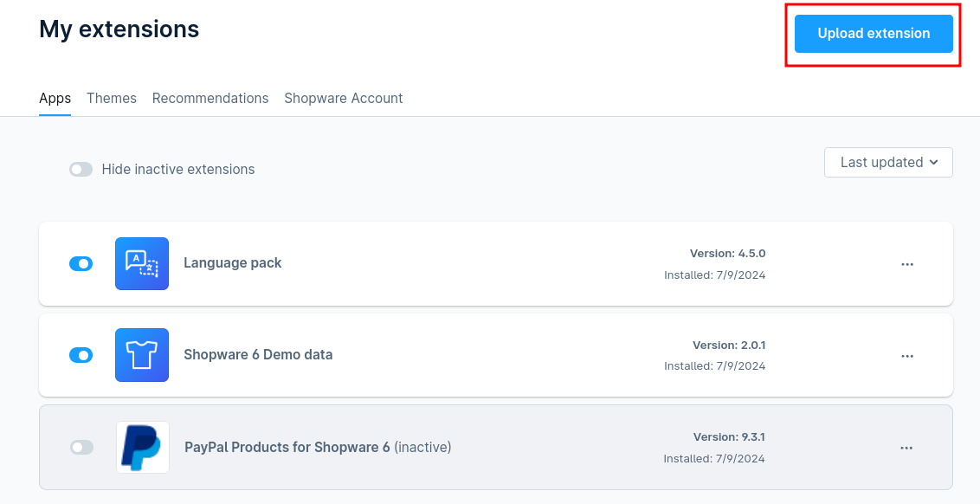This screenshot has height=504, width=980.
Task: Click the Shopware 6 Demo data name
Action: coord(258,355)
